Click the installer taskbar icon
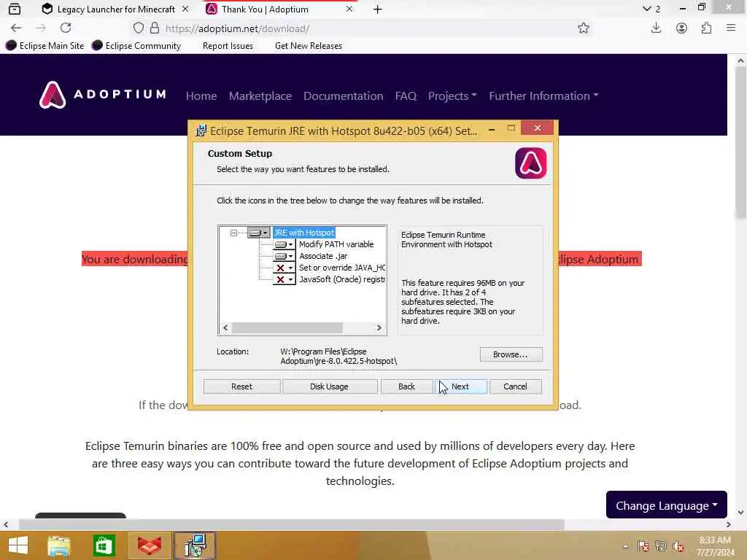Viewport: 747px width, 560px height. [x=195, y=545]
